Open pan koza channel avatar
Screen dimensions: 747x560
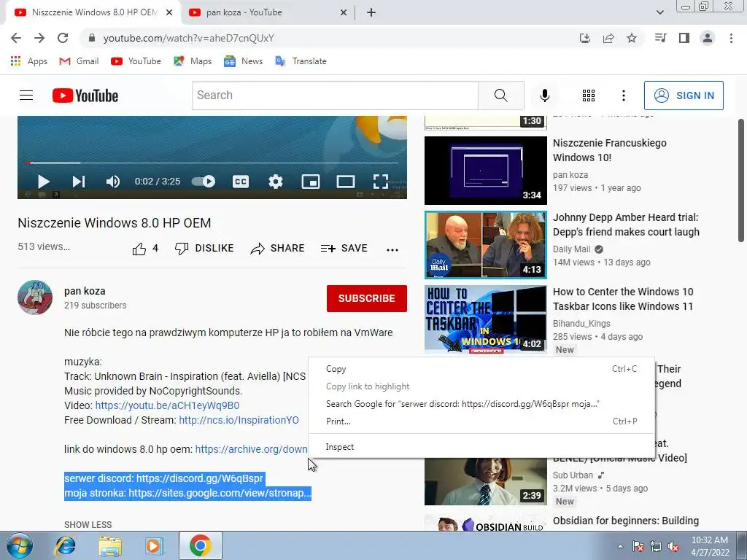(x=35, y=297)
